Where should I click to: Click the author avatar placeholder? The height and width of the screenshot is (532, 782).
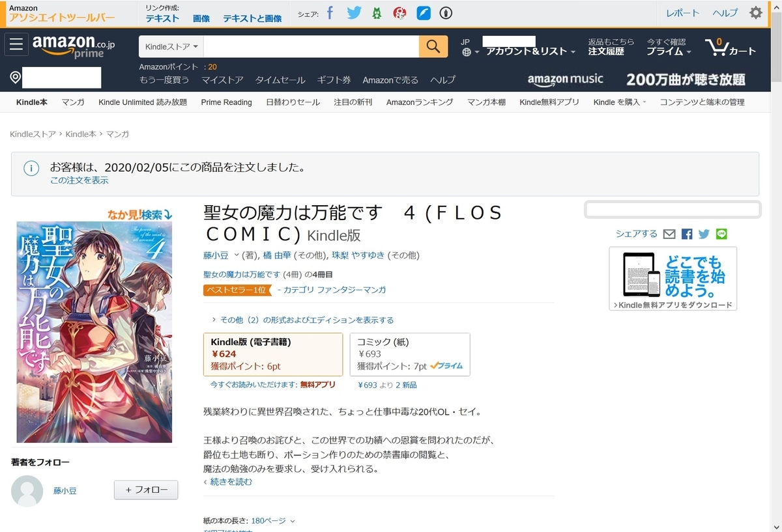click(x=27, y=490)
